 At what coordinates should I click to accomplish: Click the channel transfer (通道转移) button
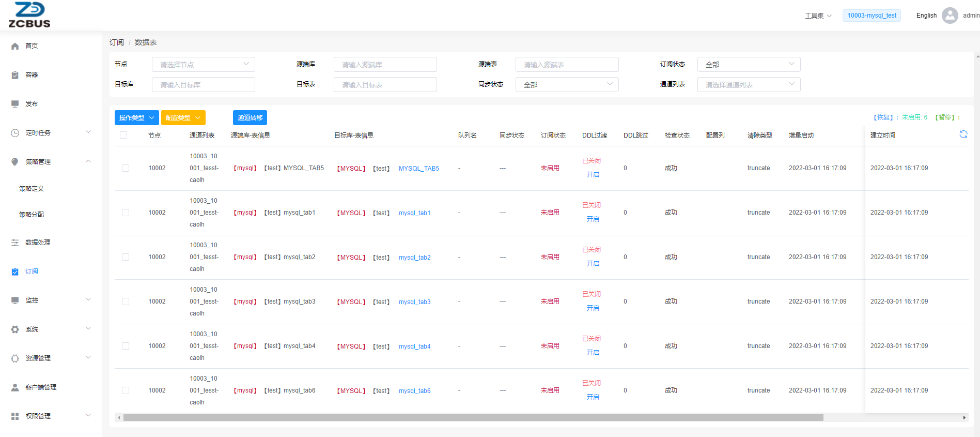(x=250, y=118)
